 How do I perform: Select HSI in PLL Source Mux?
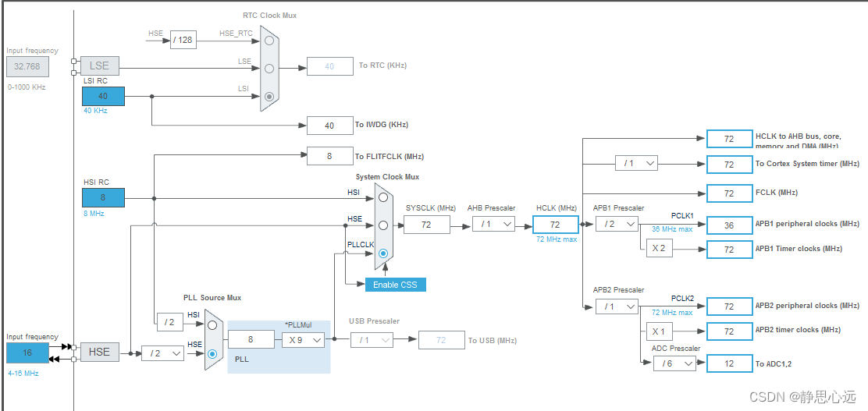click(x=212, y=325)
